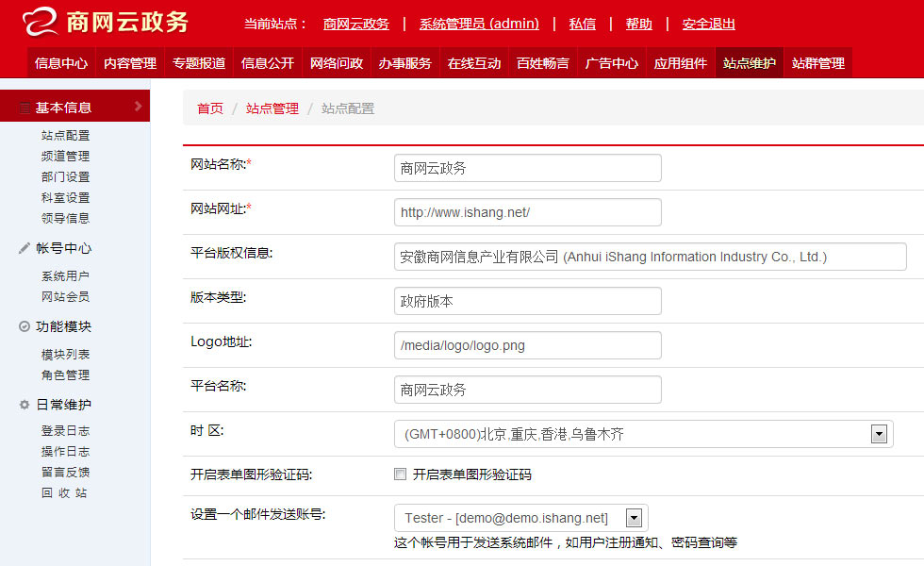The width and height of the screenshot is (924, 566).
Task: Open 网站会员 in the sidebar
Action: 65,296
